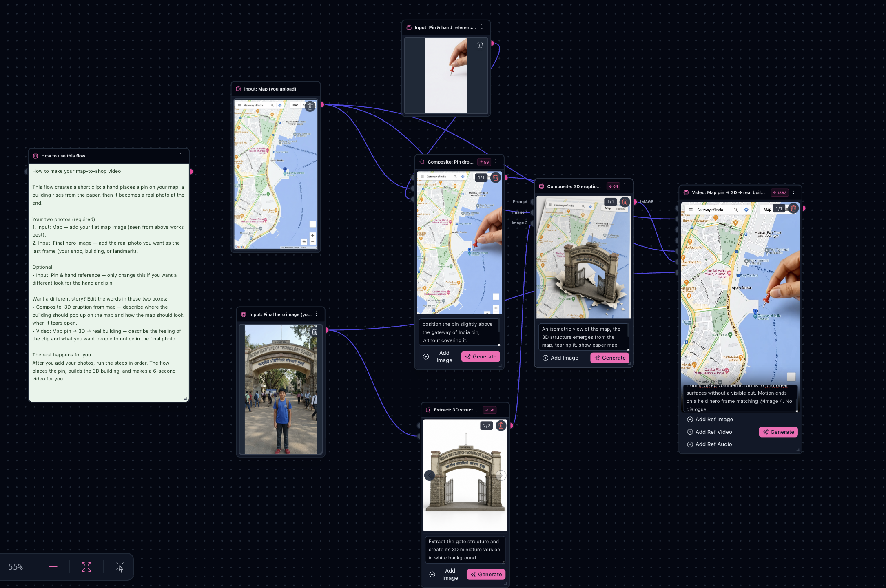The width and height of the screenshot is (886, 588).
Task: Generate the Composite: Pin drop image
Action: pos(481,357)
